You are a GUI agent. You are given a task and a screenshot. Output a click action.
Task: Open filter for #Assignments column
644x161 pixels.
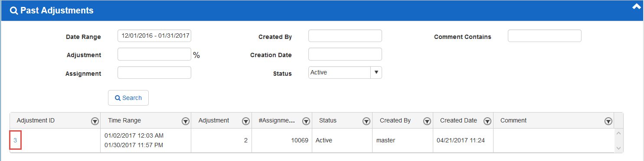click(306, 121)
